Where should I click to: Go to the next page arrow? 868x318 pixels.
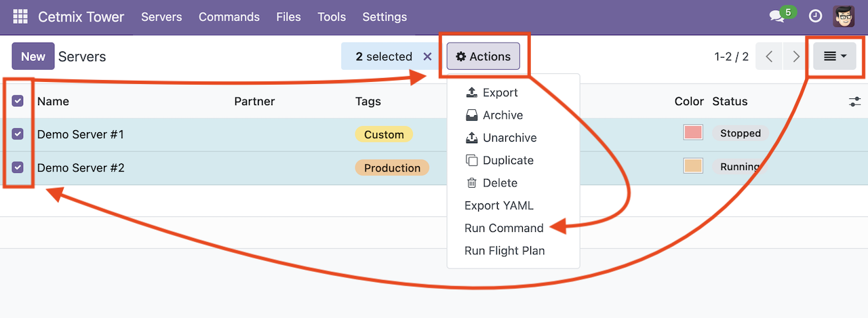[x=795, y=57]
